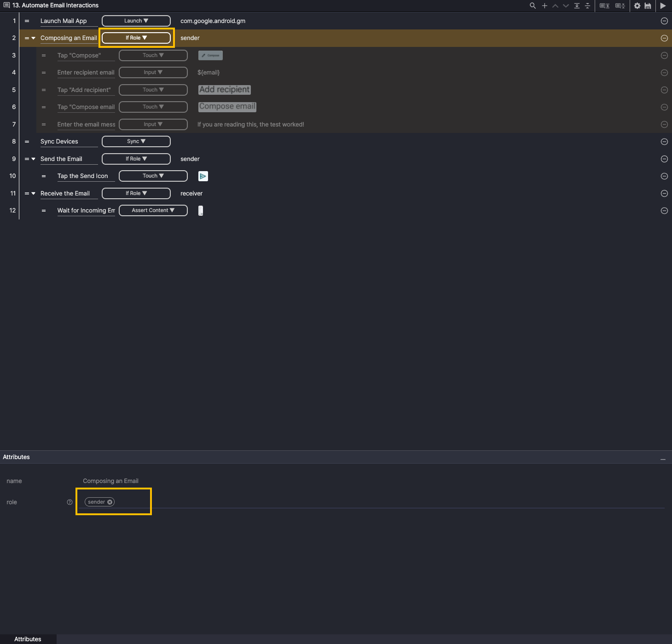Remove the sender role tag
Image resolution: width=672 pixels, height=644 pixels.
tap(110, 502)
